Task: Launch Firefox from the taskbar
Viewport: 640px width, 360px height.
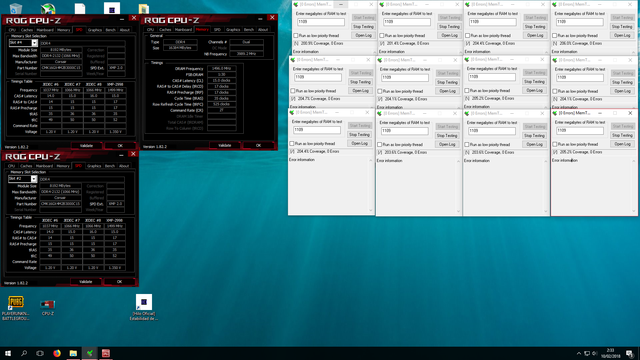Action: pyautogui.click(x=57, y=353)
